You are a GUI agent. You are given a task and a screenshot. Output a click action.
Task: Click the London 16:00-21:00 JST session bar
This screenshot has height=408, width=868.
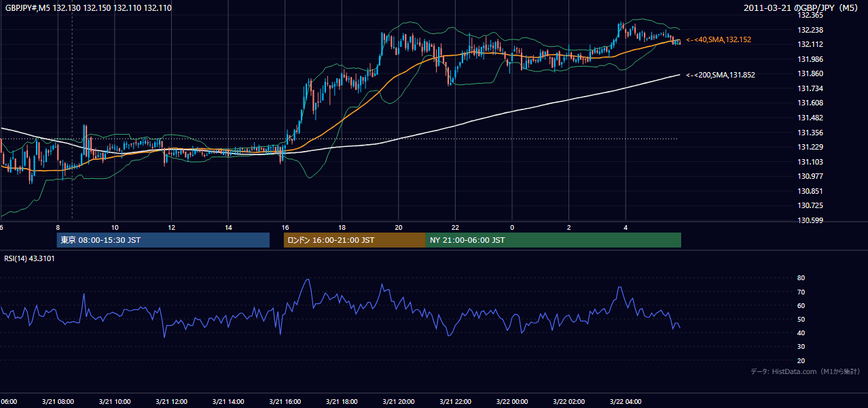click(x=355, y=240)
